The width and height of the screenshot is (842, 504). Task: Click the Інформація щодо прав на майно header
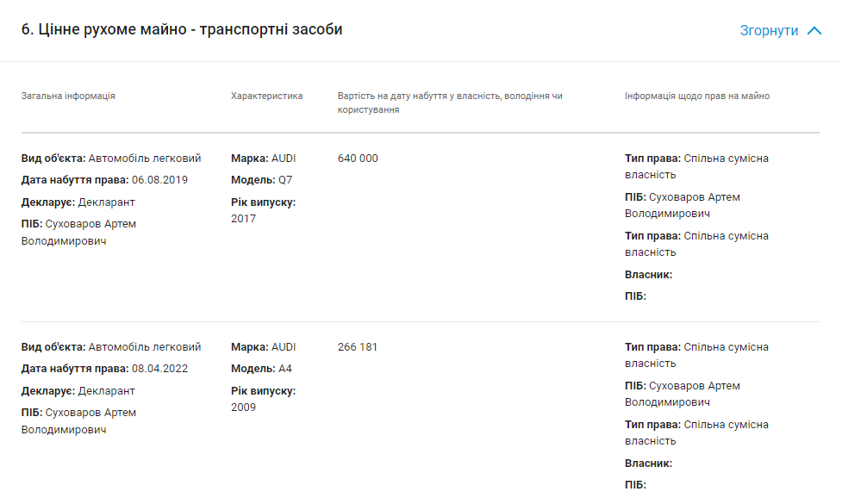tap(697, 96)
